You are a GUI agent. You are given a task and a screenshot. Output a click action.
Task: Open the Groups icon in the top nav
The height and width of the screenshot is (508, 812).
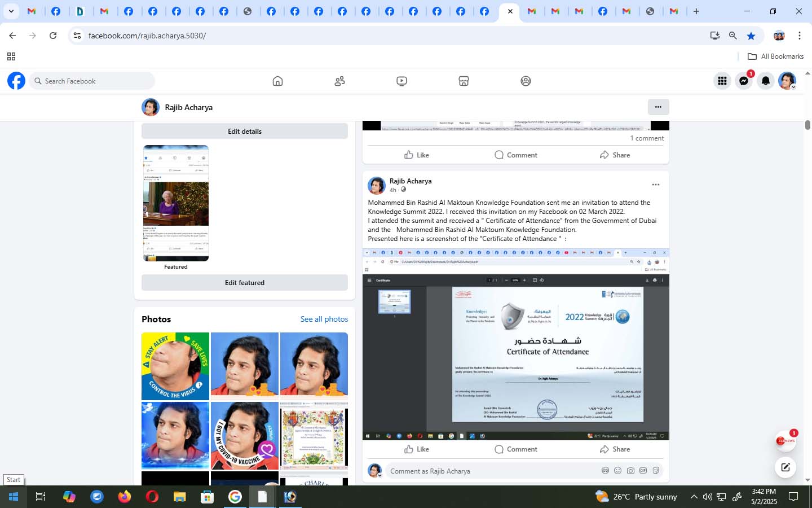(x=526, y=81)
